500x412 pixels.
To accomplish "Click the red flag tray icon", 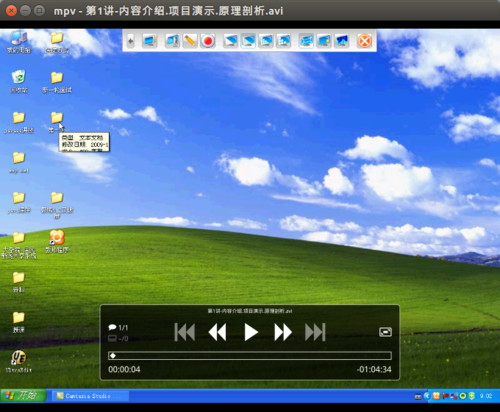I will click(x=445, y=396).
